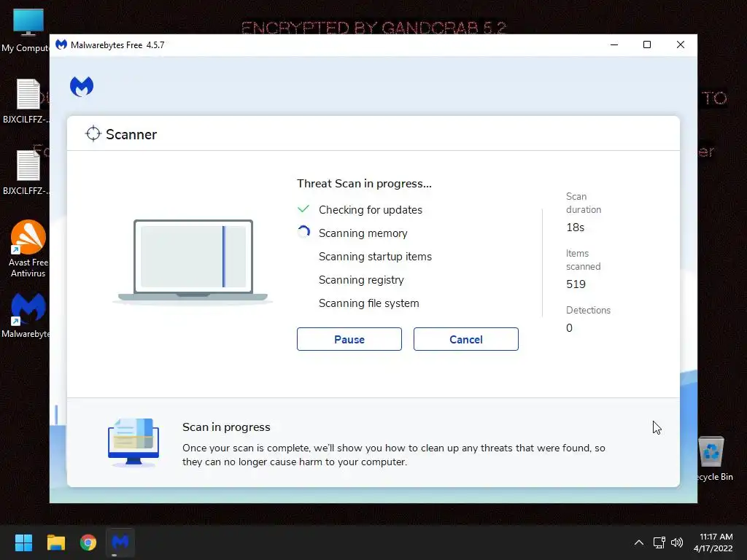Select the Recycle Bin desktop icon
Viewport: 747px width, 560px height.
[x=712, y=459]
